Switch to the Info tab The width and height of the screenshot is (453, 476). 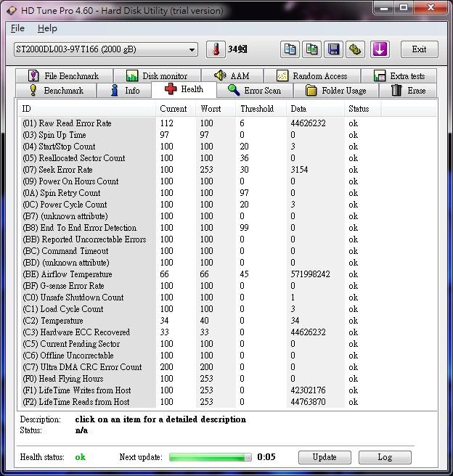coord(124,91)
